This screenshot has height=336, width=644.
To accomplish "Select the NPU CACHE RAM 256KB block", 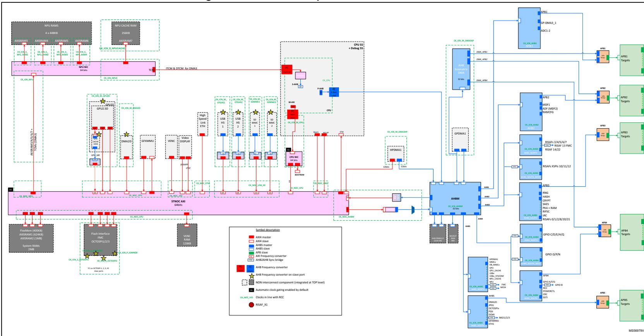I will coord(125,33).
